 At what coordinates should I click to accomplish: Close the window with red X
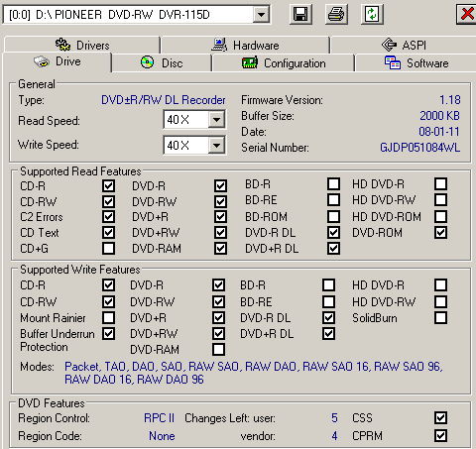pos(467,14)
